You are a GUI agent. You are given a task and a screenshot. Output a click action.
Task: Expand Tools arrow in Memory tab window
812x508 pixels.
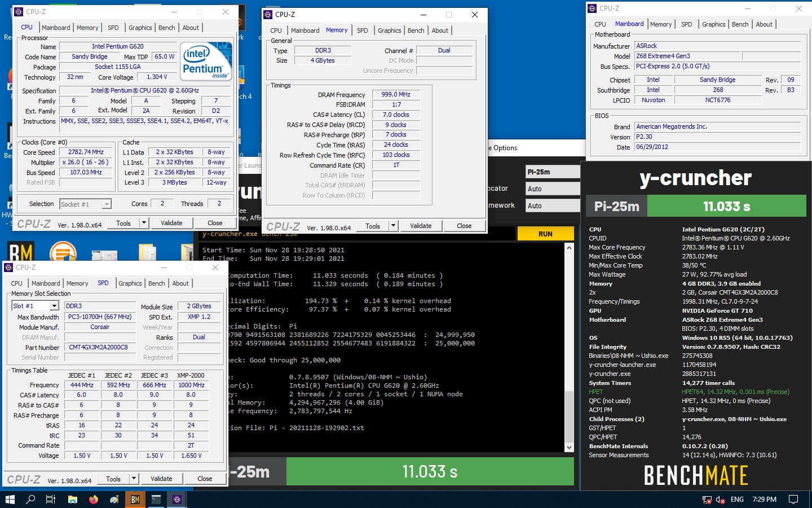click(x=393, y=226)
